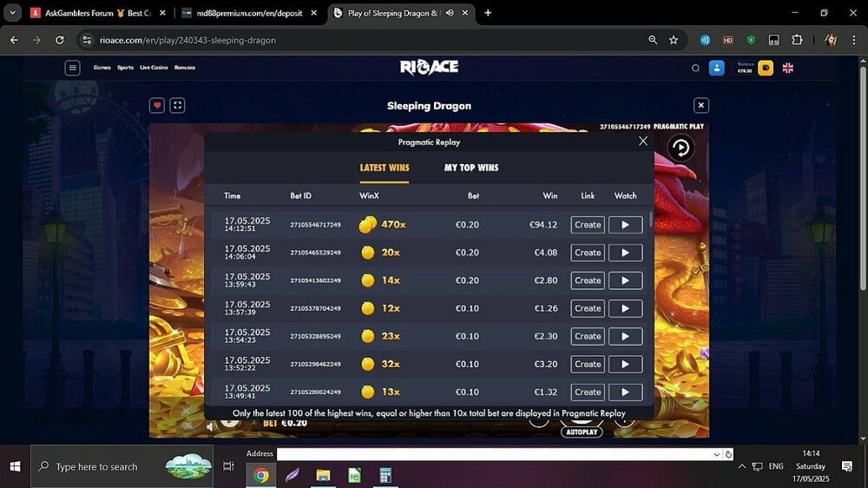Open the tab search dropdown arrow

pyautogui.click(x=12, y=13)
